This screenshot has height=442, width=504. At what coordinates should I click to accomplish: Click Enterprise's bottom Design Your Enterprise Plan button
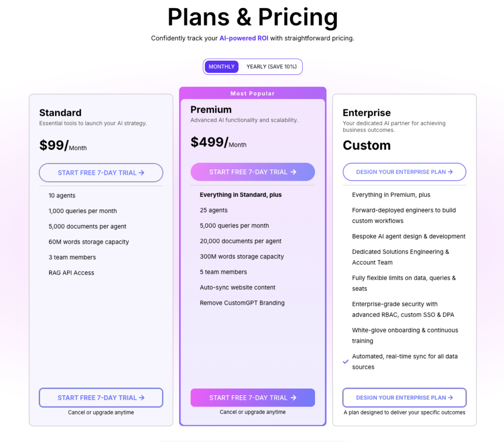coord(404,397)
